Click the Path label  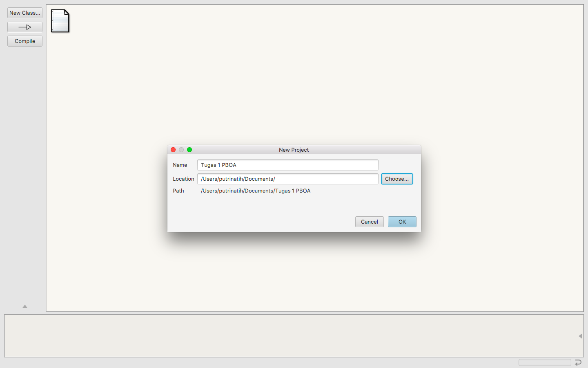[178, 191]
